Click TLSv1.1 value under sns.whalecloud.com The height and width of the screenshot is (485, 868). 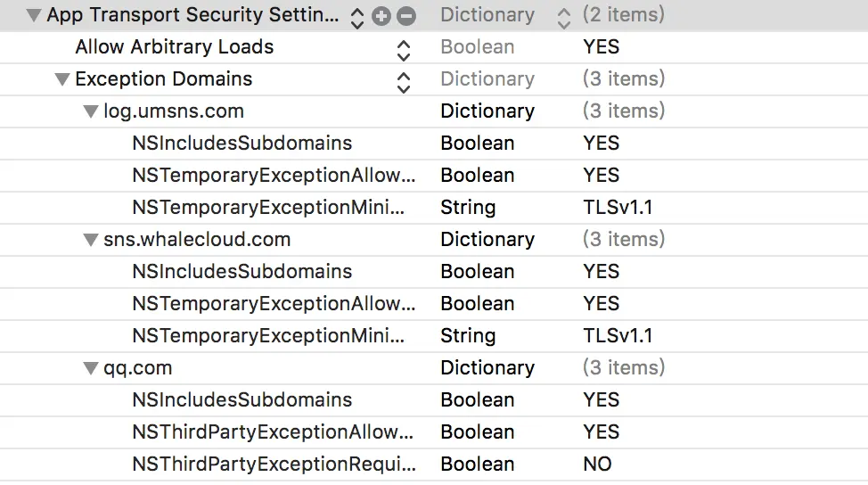click(618, 336)
